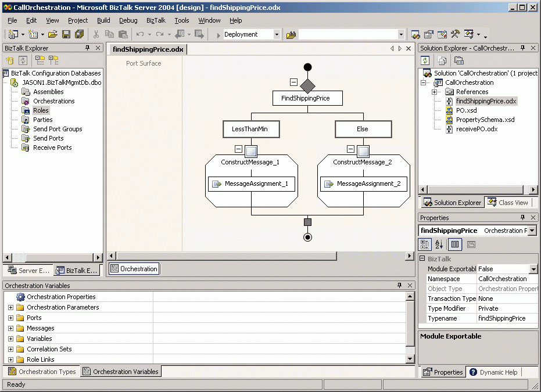Select Roles in BizTalk Explorer tree
The width and height of the screenshot is (541, 392).
tap(41, 110)
